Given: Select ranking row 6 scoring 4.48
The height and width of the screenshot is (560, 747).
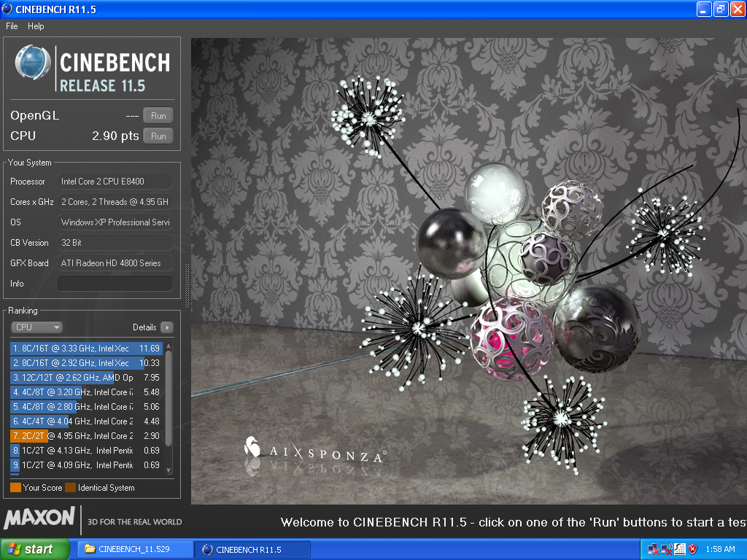Looking at the screenshot, I should coord(86,421).
